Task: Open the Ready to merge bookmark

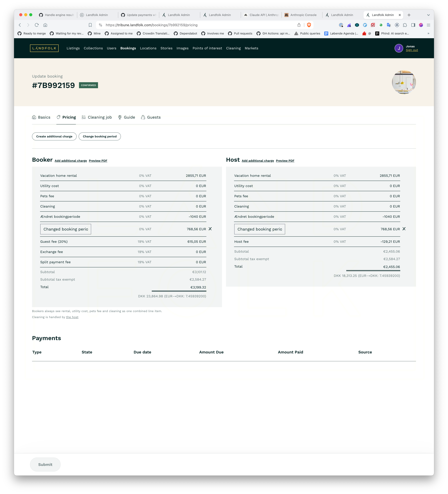Action: pos(32,34)
